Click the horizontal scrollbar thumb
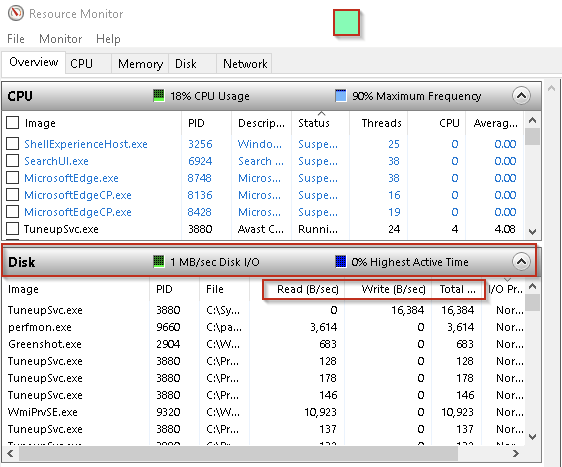The image size is (562, 467). point(238,454)
